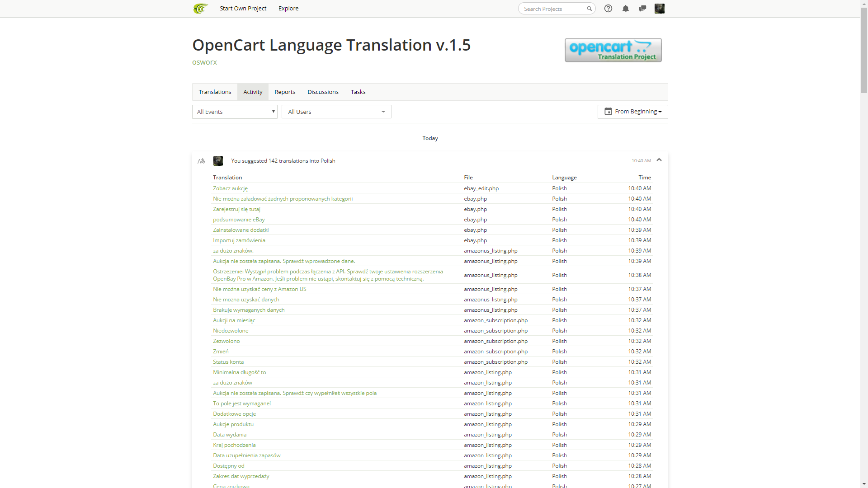Click the Translation column header
868x488 pixels.
227,178
